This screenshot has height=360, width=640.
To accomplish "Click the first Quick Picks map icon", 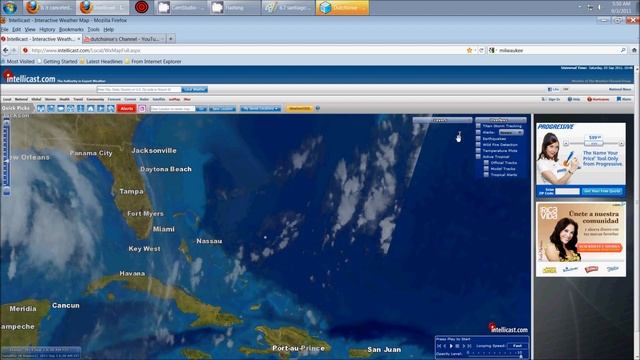I will 40,109.
